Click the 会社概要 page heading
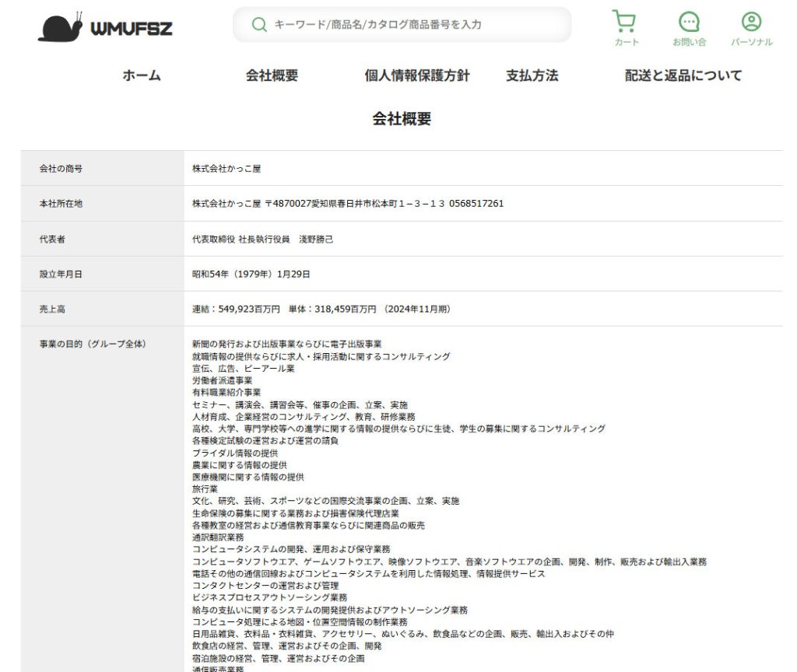The image size is (797, 672). [x=402, y=119]
